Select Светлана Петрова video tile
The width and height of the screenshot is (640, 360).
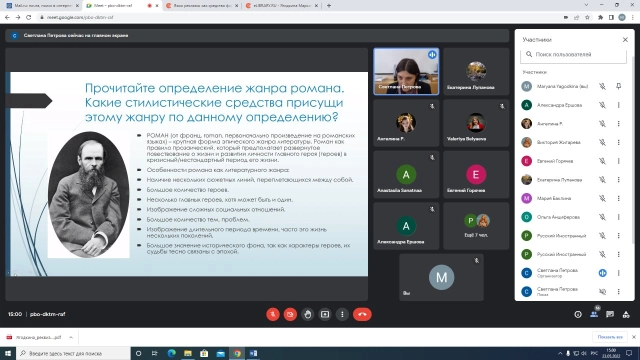point(406,71)
